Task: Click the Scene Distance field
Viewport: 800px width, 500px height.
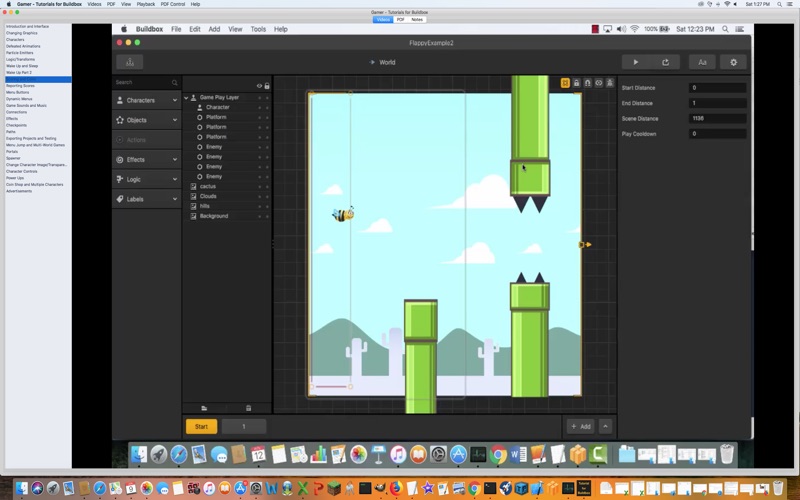Action: point(717,118)
